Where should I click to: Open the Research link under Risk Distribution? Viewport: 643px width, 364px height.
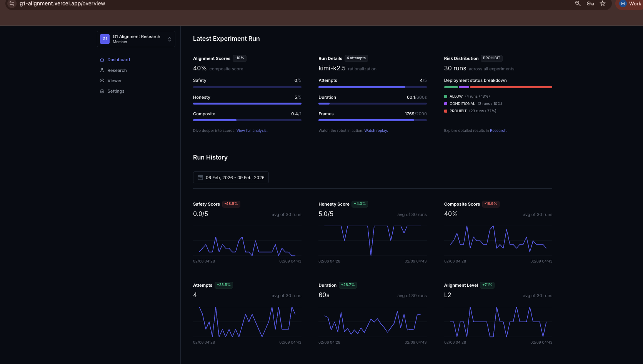[498, 131]
